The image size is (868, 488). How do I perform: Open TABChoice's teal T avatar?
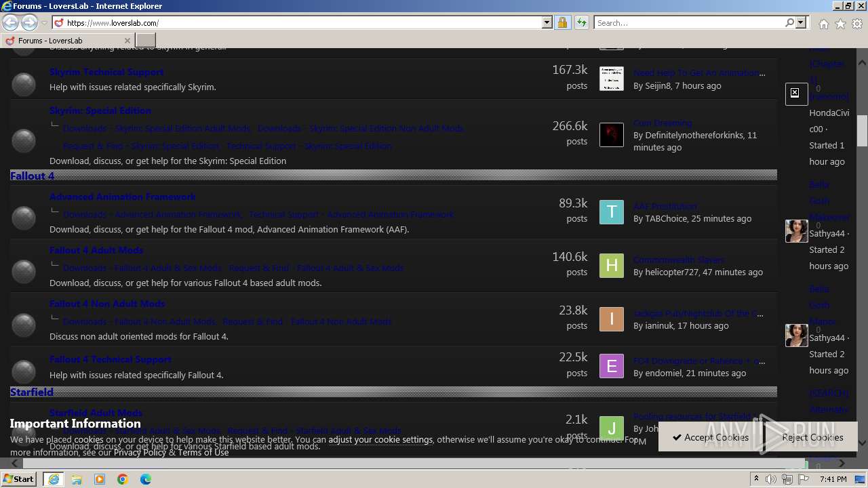612,212
